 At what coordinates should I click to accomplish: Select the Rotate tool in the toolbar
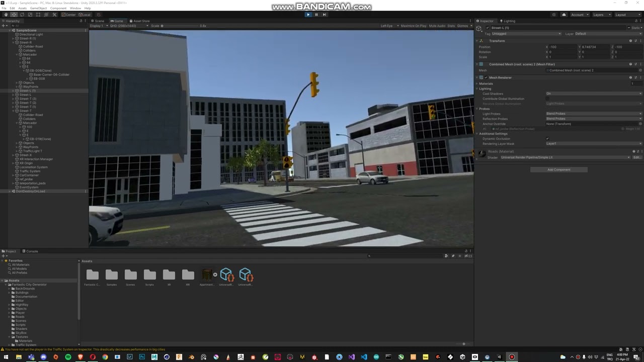(x=22, y=14)
